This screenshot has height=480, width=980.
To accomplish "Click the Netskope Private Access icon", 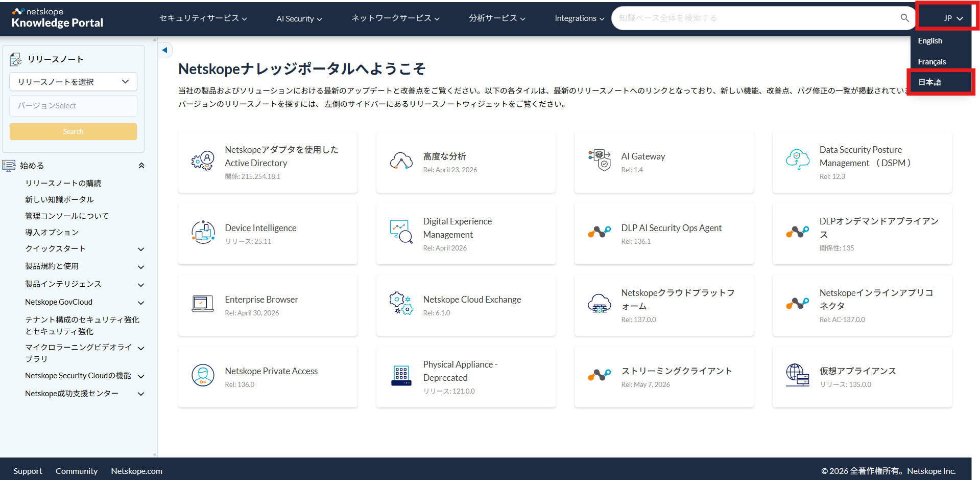I will coord(203,375).
